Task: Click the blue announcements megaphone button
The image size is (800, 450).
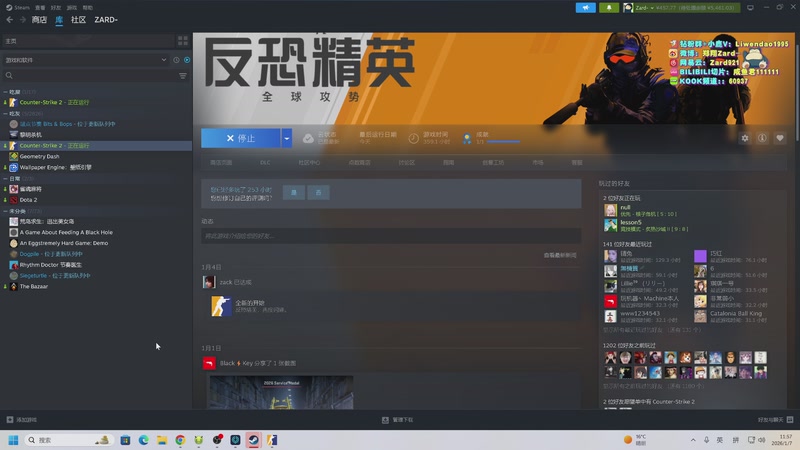Action: 586,8
